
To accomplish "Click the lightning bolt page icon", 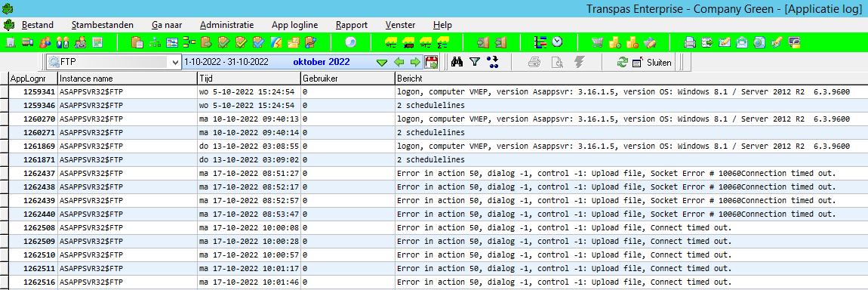I will 275,42.
